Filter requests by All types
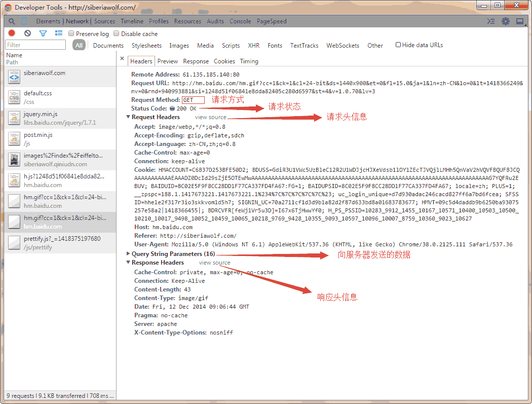The image size is (532, 404). (x=79, y=45)
